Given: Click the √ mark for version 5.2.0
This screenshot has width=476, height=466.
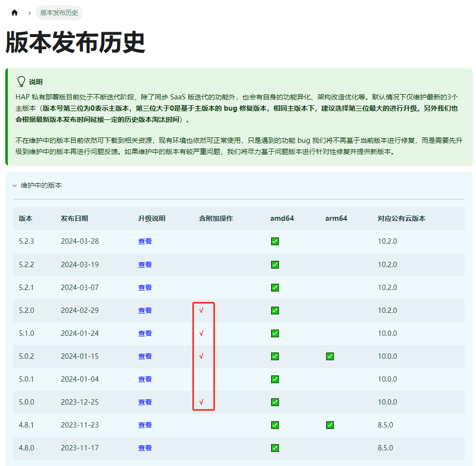Looking at the screenshot, I should 203,311.
